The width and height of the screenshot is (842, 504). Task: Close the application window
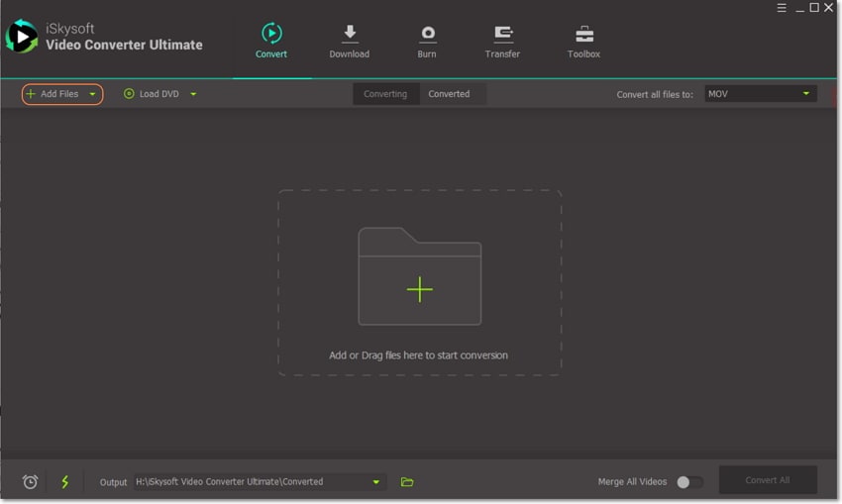click(x=828, y=8)
